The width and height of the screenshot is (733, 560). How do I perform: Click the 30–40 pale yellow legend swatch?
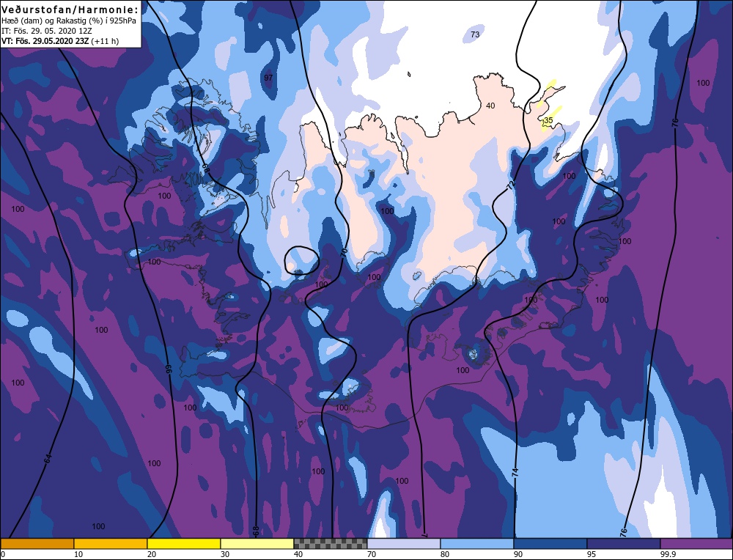(257, 544)
